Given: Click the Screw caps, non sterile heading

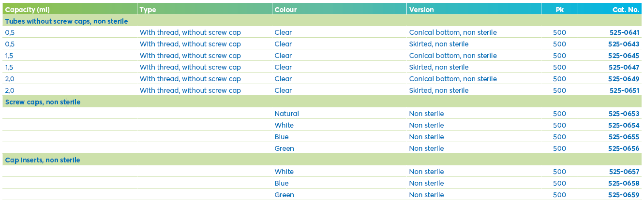Looking at the screenshot, I should pyautogui.click(x=43, y=102).
